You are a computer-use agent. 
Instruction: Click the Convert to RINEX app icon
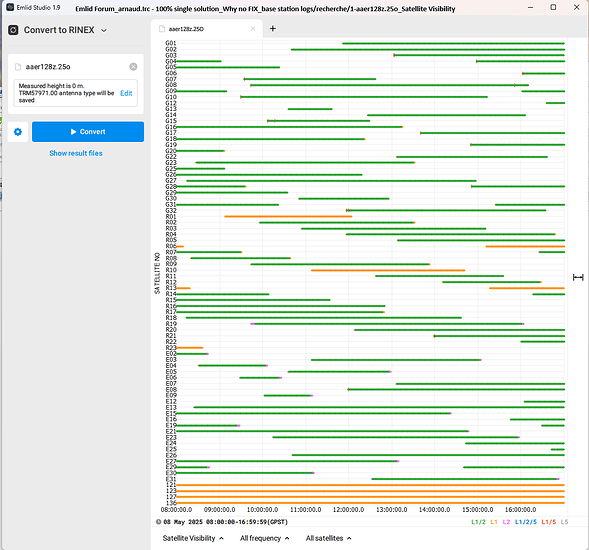pyautogui.click(x=13, y=30)
